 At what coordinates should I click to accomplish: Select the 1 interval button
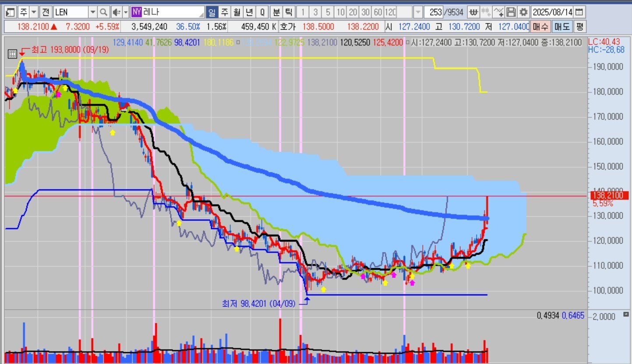pyautogui.click(x=303, y=12)
